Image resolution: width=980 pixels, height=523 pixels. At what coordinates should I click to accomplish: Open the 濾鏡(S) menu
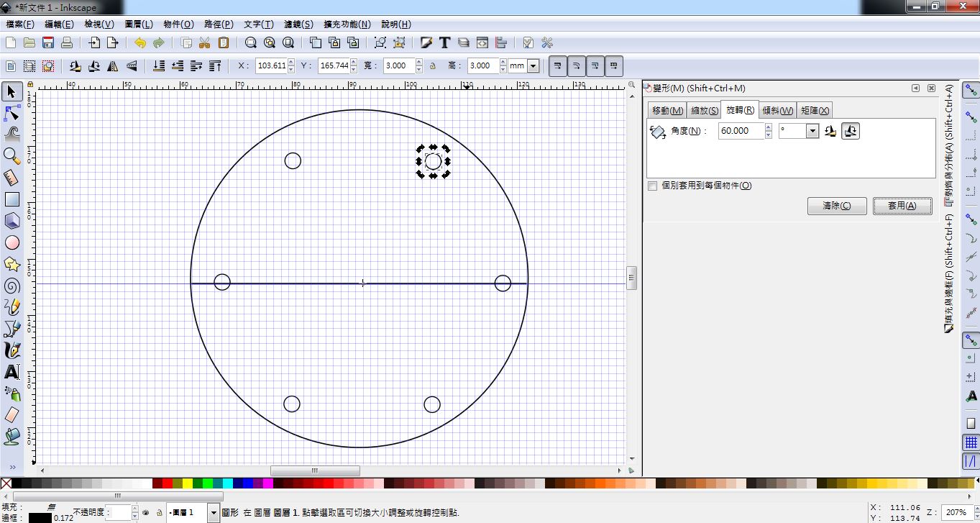click(x=297, y=24)
